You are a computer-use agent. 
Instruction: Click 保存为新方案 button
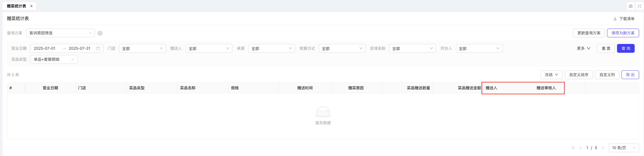pos(623,33)
